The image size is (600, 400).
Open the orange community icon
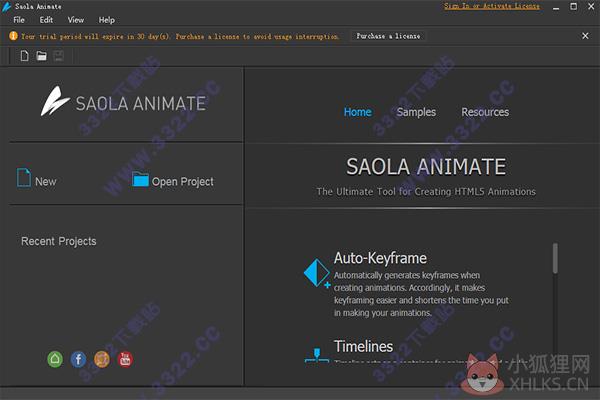(x=102, y=359)
